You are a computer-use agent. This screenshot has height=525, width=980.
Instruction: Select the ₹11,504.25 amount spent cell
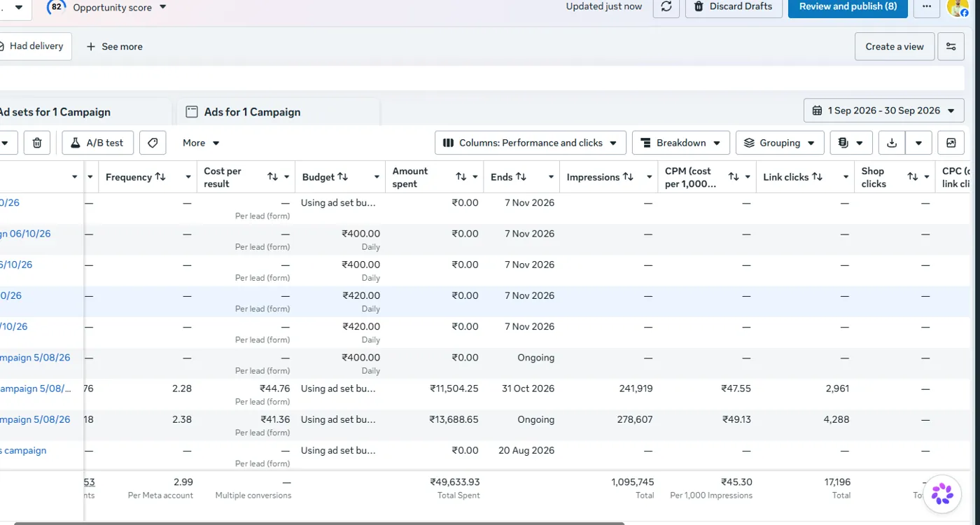(454, 388)
